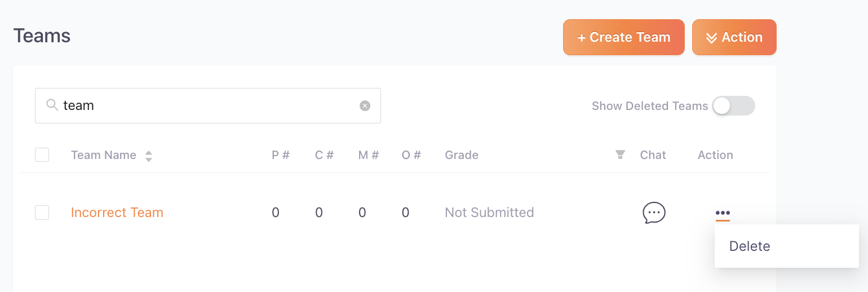The width and height of the screenshot is (868, 292).
Task: Open the Incorrect Team link
Action: (117, 213)
